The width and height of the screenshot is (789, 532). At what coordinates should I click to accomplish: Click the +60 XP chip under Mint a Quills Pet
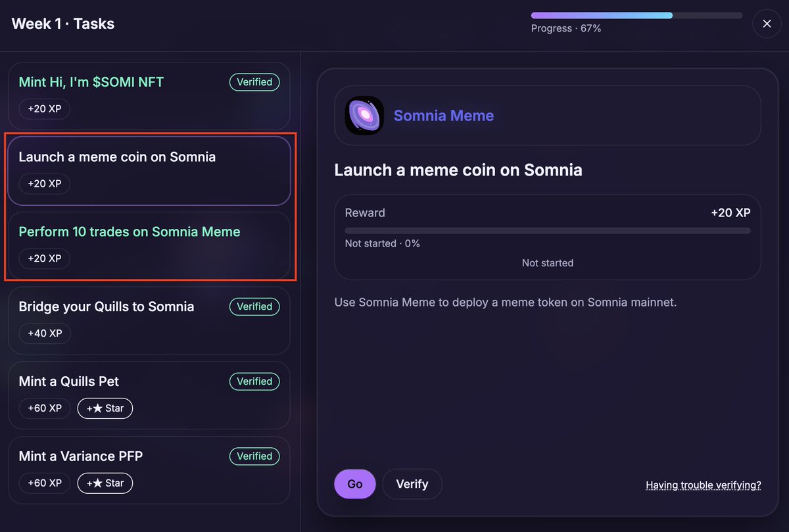[x=45, y=408]
